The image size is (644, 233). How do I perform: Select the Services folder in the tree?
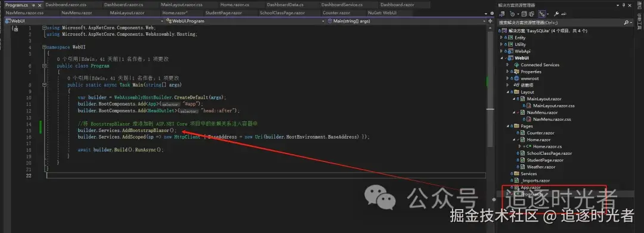pyautogui.click(x=528, y=174)
